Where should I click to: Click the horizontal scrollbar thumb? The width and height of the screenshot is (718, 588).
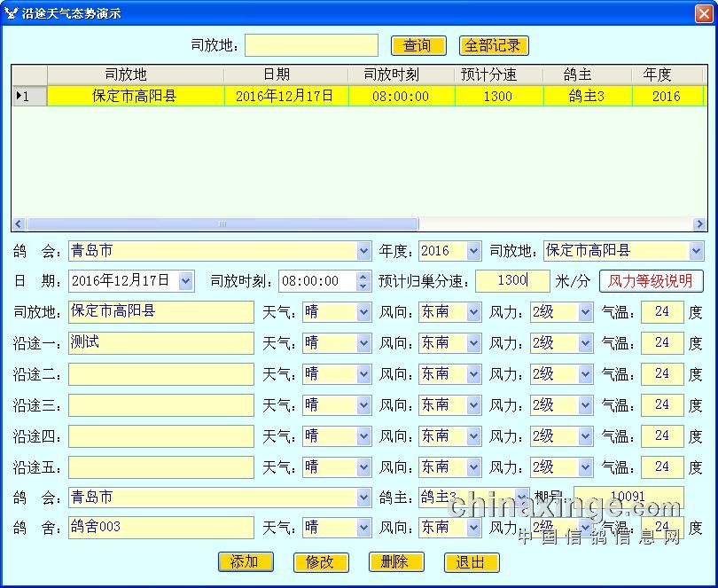222,224
